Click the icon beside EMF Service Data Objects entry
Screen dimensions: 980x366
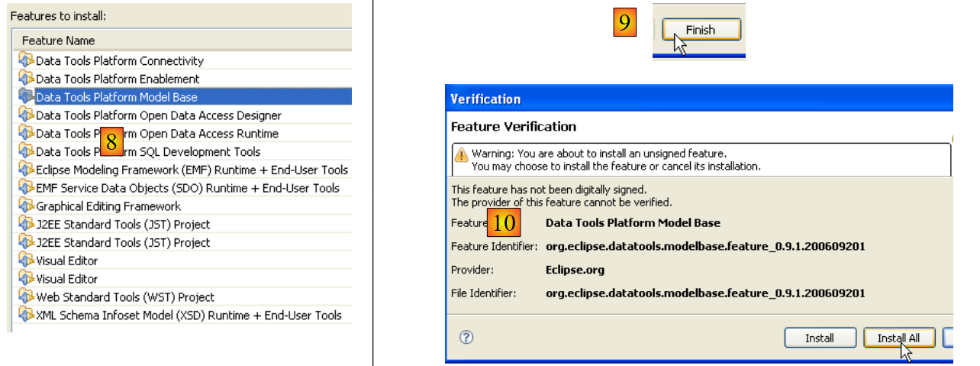pyautogui.click(x=27, y=188)
